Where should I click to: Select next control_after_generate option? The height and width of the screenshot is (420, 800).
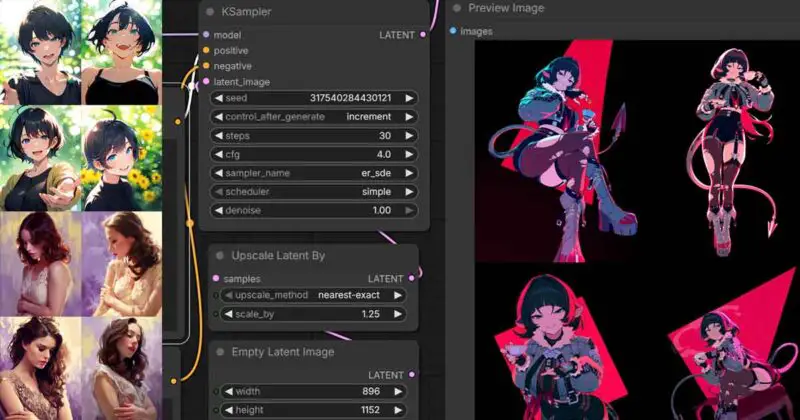point(409,116)
